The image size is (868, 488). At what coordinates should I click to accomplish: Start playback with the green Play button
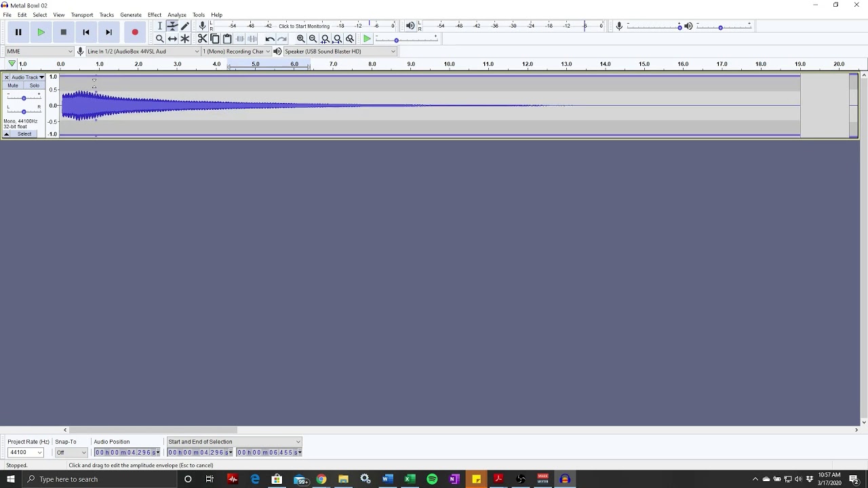point(41,32)
